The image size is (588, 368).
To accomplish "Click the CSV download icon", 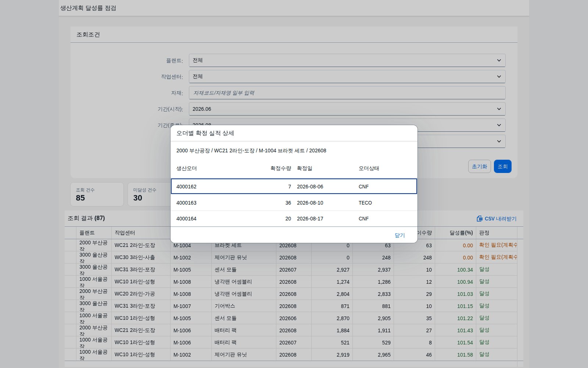I will click(x=480, y=219).
